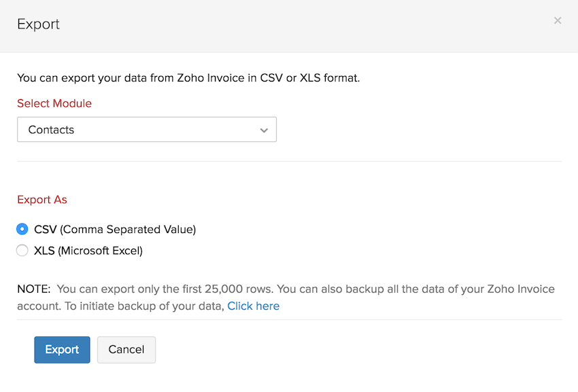Close the Export dialog with the X icon
Image resolution: width=578 pixels, height=392 pixels.
point(558,20)
